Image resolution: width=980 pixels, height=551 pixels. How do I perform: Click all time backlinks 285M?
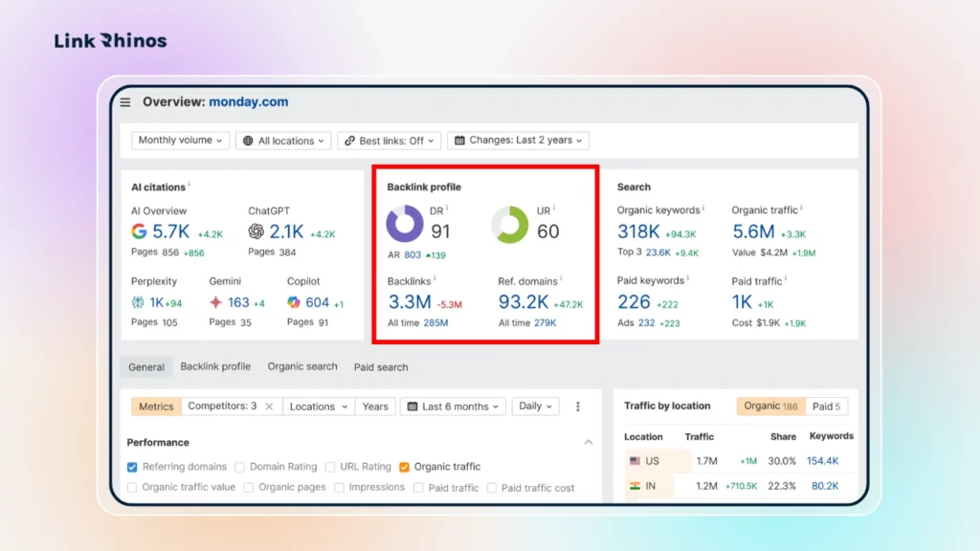435,323
